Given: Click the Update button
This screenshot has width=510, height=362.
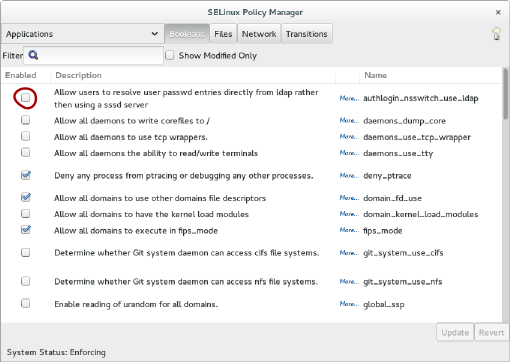Looking at the screenshot, I should tap(455, 332).
